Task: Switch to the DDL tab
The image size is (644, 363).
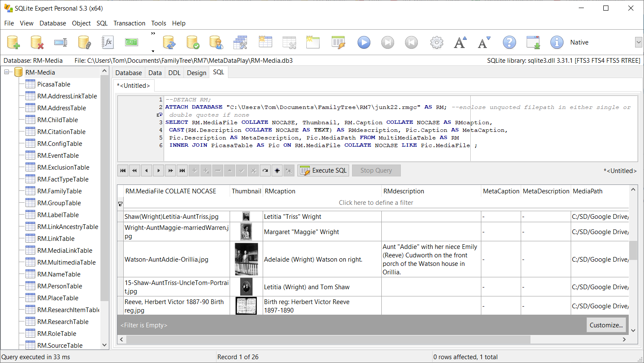Action: coord(174,73)
